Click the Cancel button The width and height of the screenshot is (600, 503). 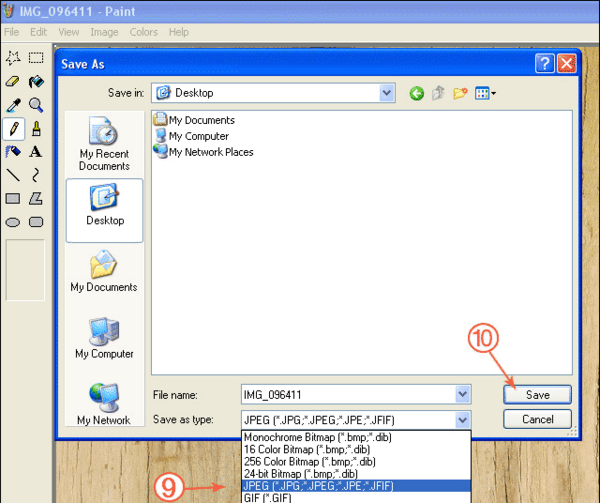tap(537, 419)
